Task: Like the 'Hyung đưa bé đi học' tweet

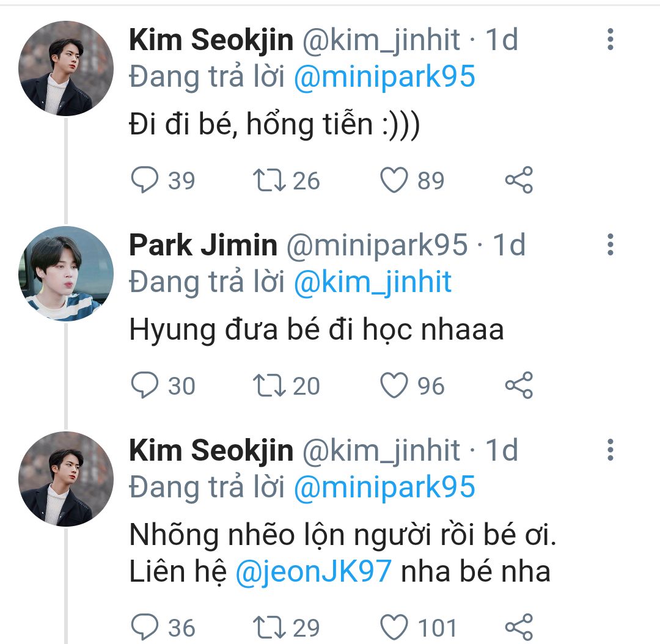Action: (394, 386)
